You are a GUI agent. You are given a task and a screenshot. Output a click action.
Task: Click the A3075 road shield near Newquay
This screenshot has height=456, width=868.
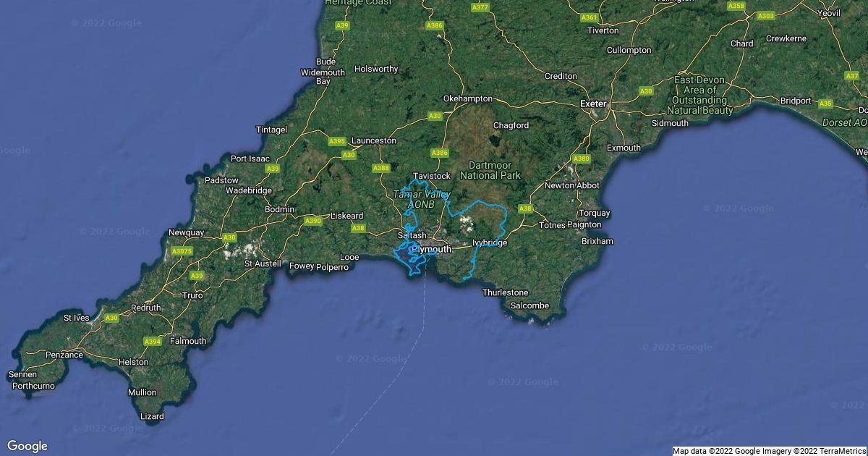[x=182, y=251]
